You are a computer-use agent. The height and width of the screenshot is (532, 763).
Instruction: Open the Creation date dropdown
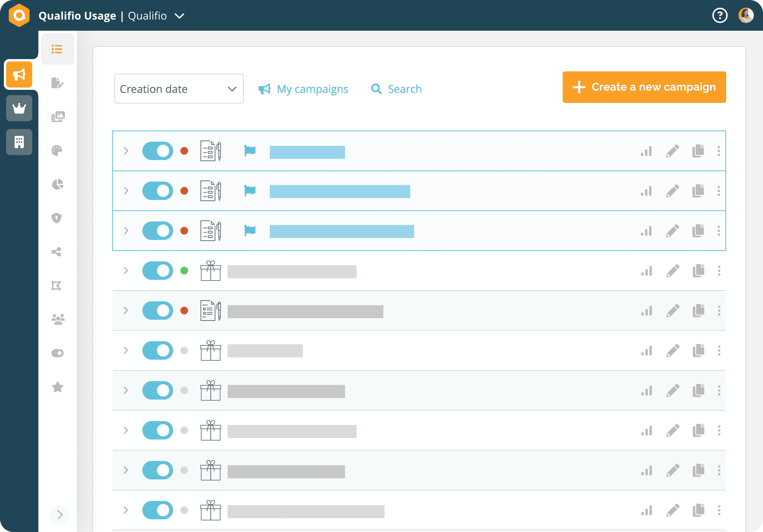(178, 89)
